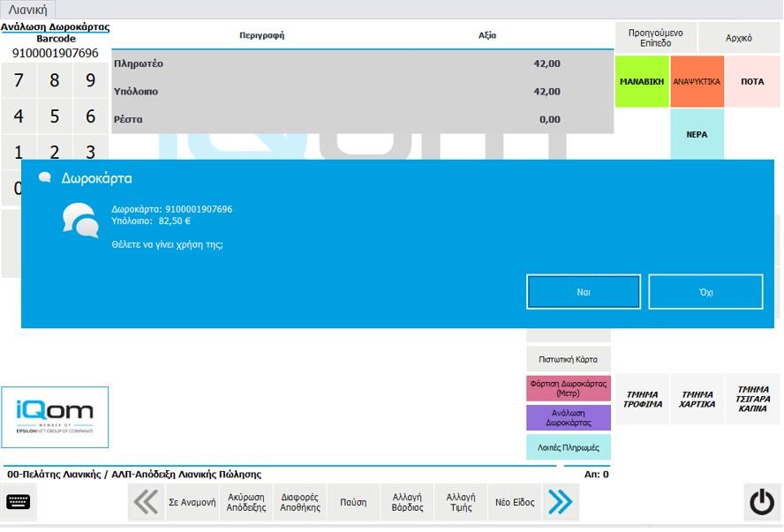
Task: Click the iQom logo
Action: [55, 416]
